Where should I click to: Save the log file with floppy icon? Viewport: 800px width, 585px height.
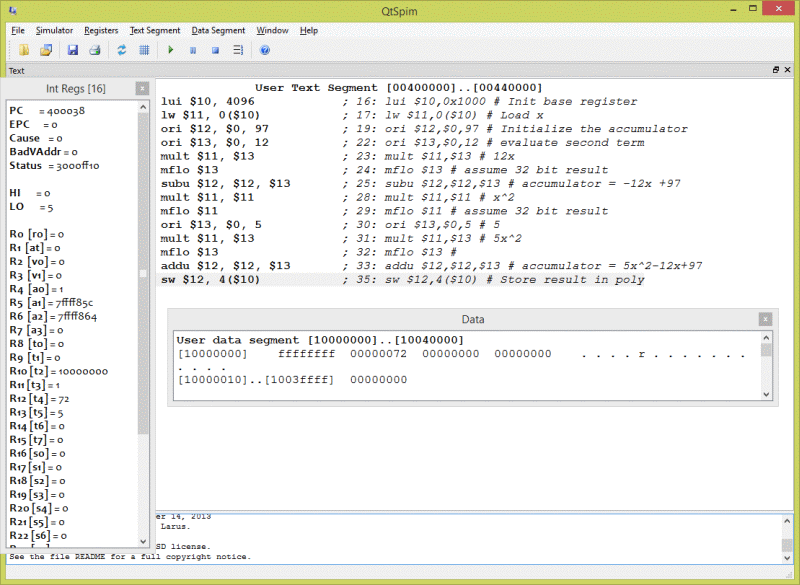click(72, 50)
